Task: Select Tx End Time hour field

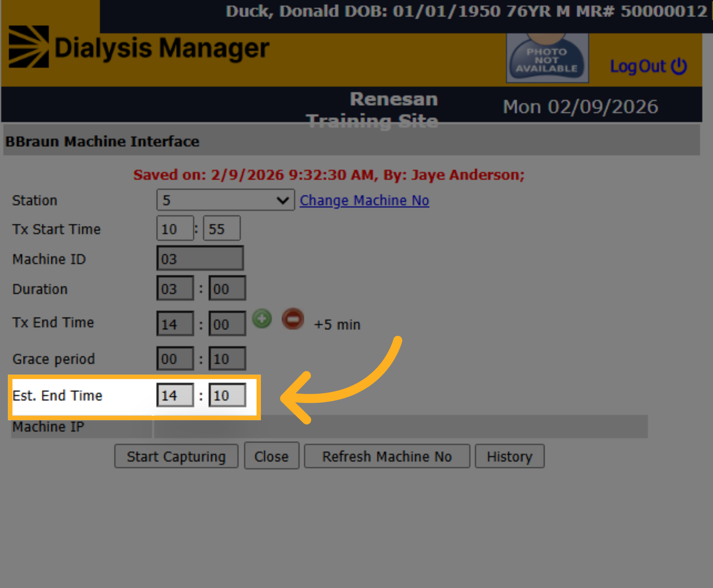Action: pos(175,324)
